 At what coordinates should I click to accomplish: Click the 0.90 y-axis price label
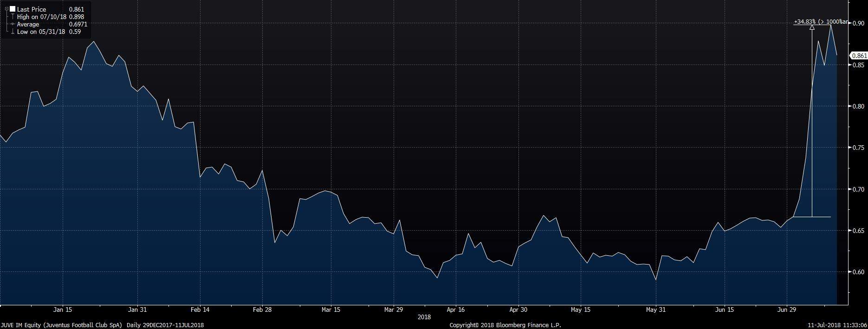pyautogui.click(x=858, y=23)
